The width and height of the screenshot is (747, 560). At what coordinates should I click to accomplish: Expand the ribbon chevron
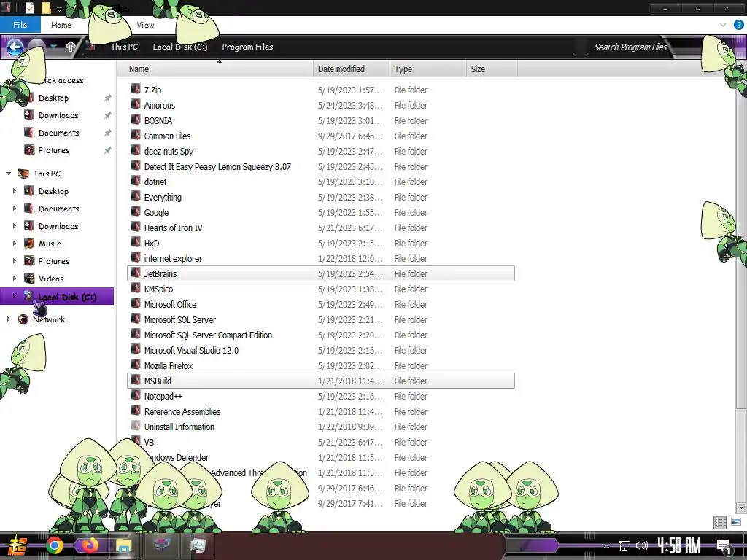723,25
